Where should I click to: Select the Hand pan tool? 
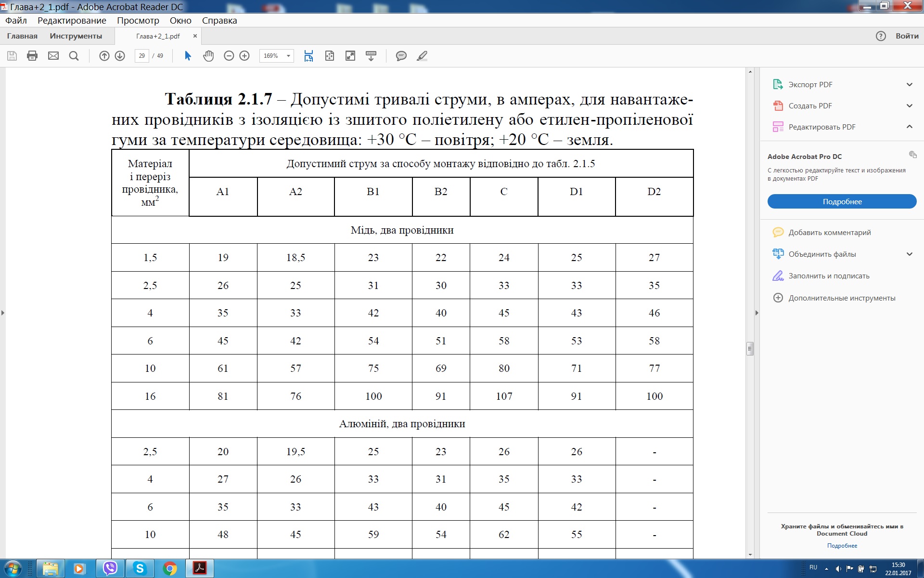pyautogui.click(x=208, y=56)
